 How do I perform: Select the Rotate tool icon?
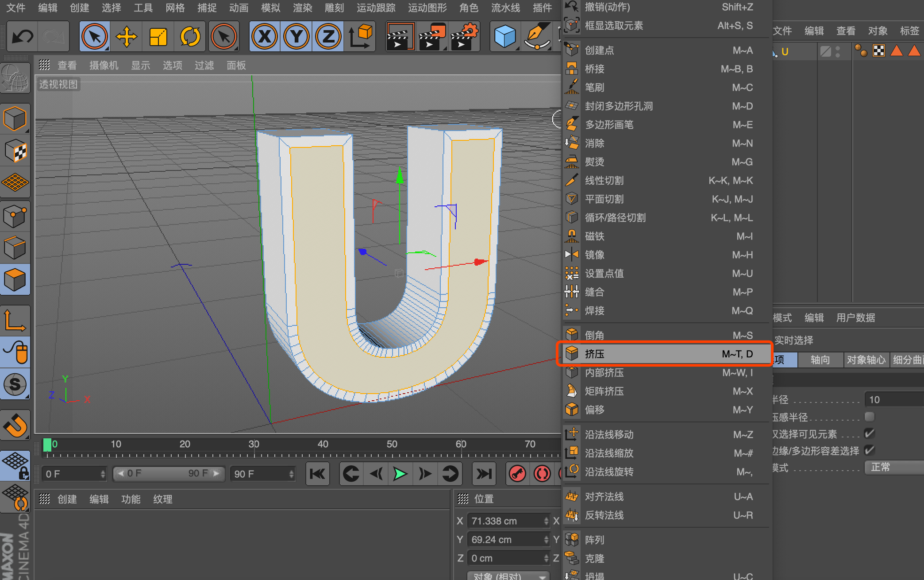[x=190, y=37]
